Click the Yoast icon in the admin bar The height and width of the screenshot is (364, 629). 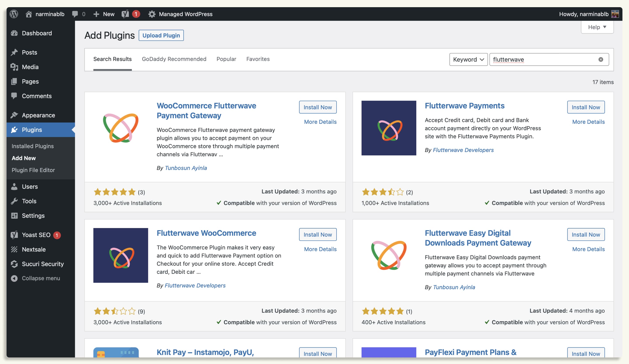pyautogui.click(x=125, y=14)
